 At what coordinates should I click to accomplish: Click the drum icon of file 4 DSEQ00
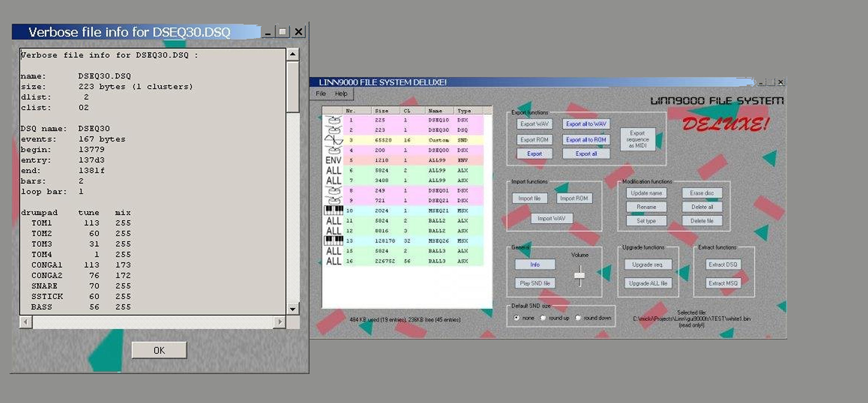pos(333,150)
